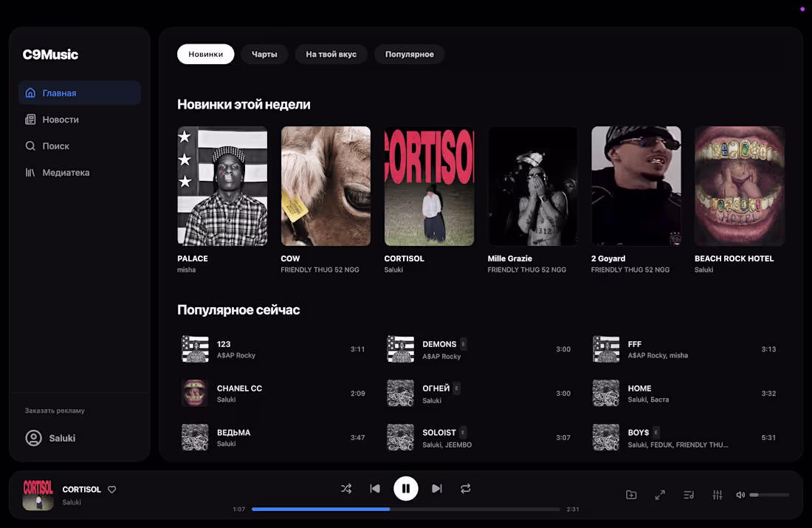Toggle shuffle playback
This screenshot has width=812, height=528.
[346, 488]
